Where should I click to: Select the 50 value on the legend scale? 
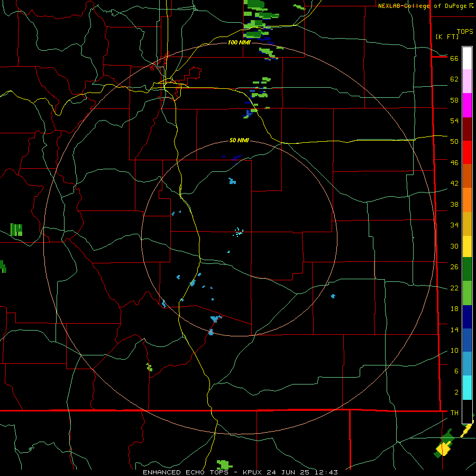pyautogui.click(x=454, y=141)
